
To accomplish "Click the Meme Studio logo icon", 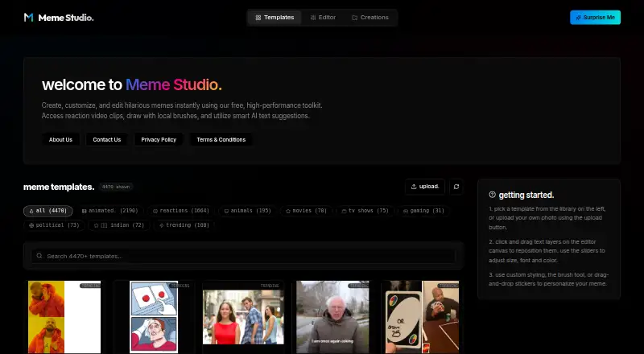I will pyautogui.click(x=28, y=17).
